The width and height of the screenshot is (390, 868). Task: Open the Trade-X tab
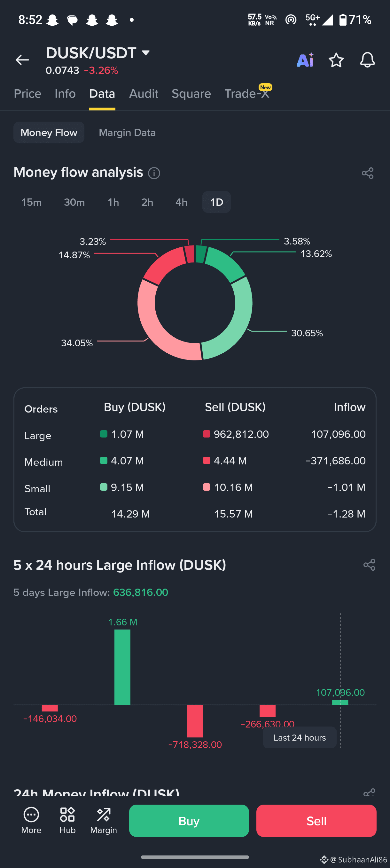point(247,94)
